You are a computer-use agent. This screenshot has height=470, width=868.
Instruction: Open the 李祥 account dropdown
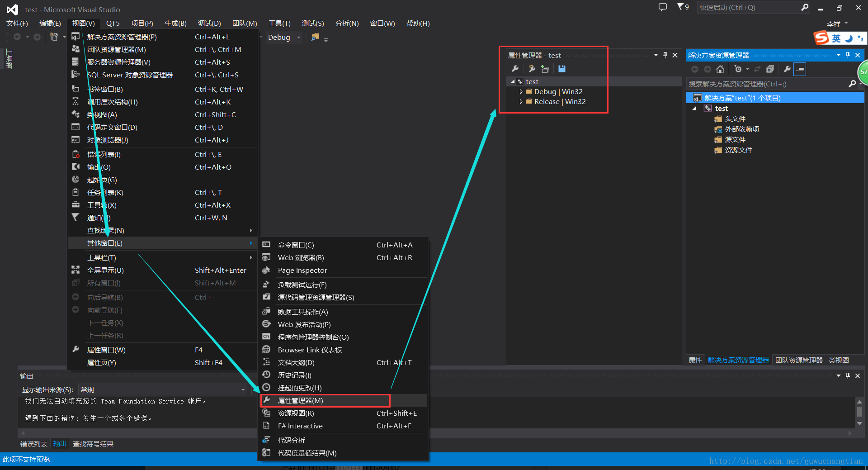837,24
